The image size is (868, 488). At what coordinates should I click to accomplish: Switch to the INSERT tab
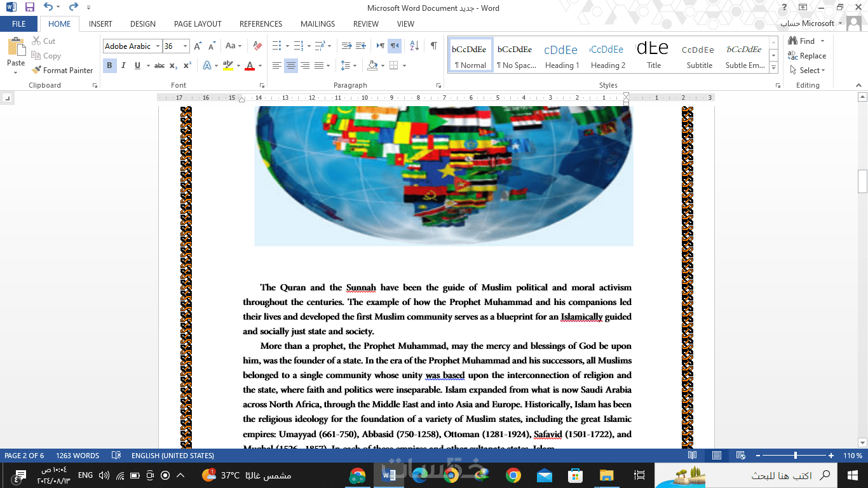(100, 24)
